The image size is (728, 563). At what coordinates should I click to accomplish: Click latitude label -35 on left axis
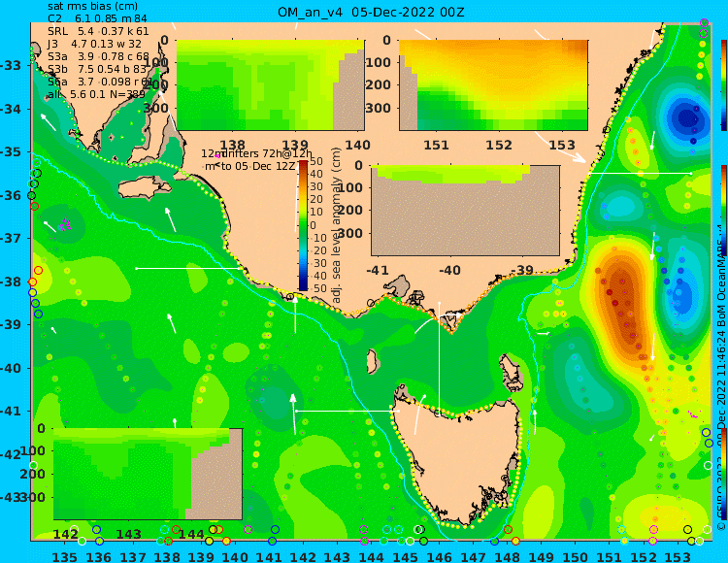click(11, 152)
